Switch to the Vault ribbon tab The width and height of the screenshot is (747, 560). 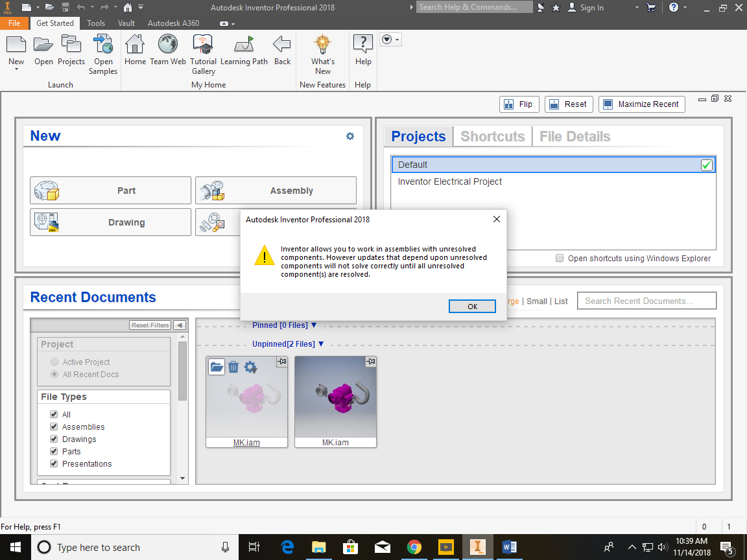pyautogui.click(x=126, y=23)
